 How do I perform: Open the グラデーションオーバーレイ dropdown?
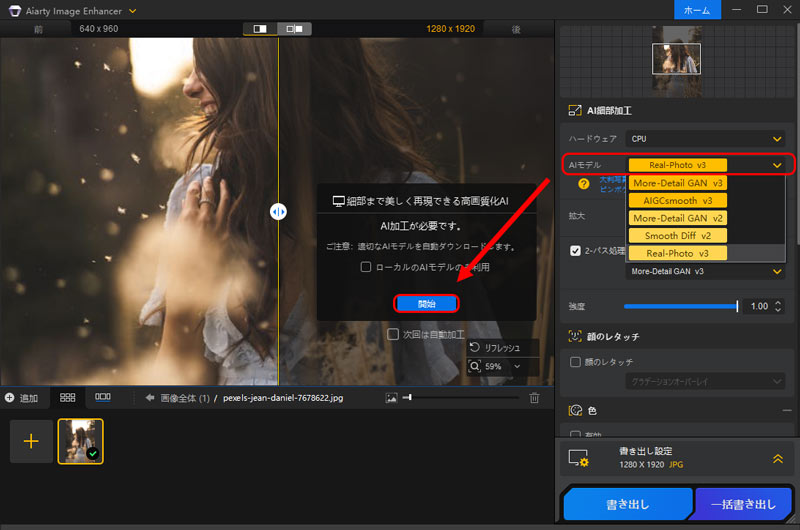tap(706, 381)
